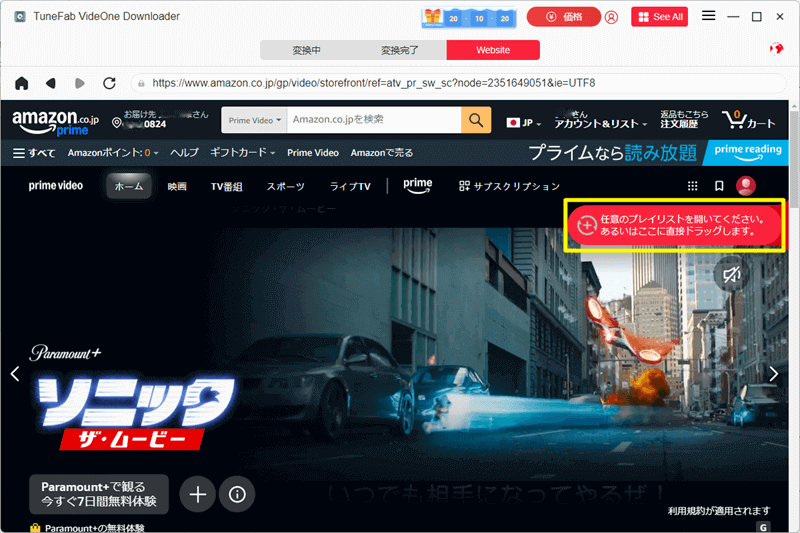Open the Amazon.co.jp prime logo

tap(55, 122)
